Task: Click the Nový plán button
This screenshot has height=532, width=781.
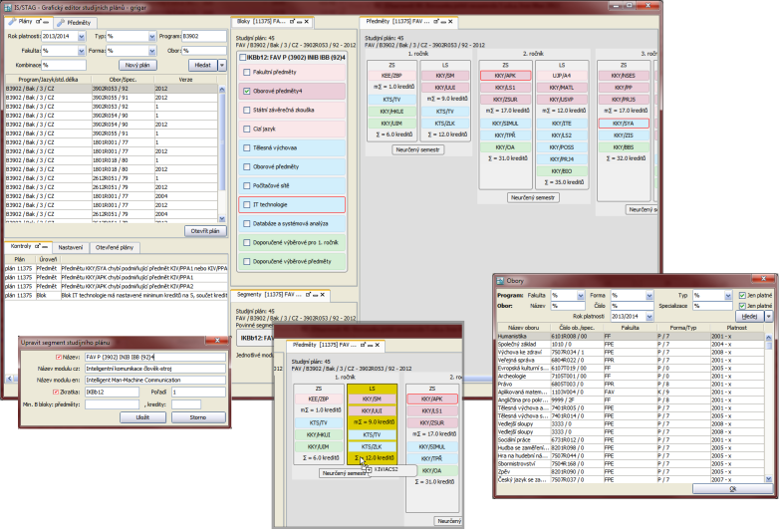Action: pos(137,66)
